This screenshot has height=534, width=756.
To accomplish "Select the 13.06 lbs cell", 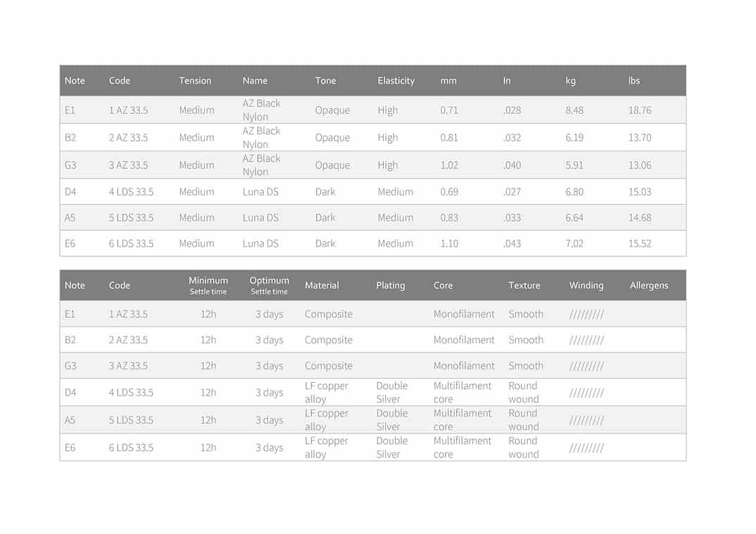I will coord(639,165).
